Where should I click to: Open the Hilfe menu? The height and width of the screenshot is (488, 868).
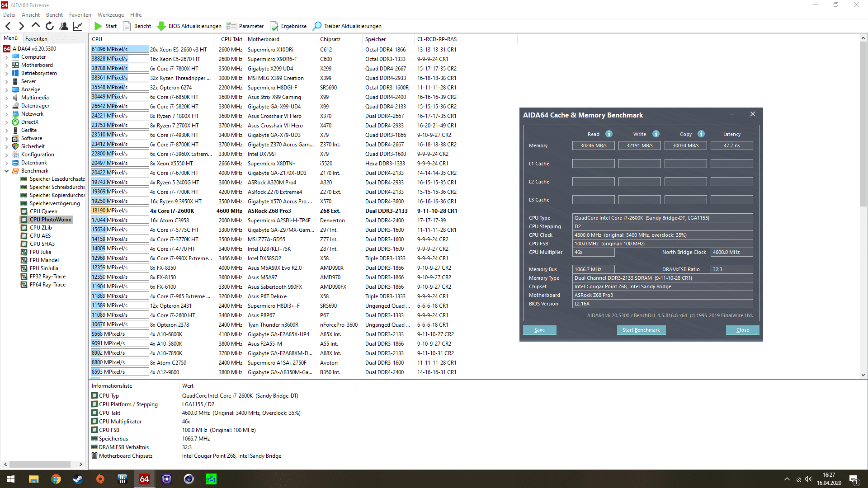click(136, 15)
